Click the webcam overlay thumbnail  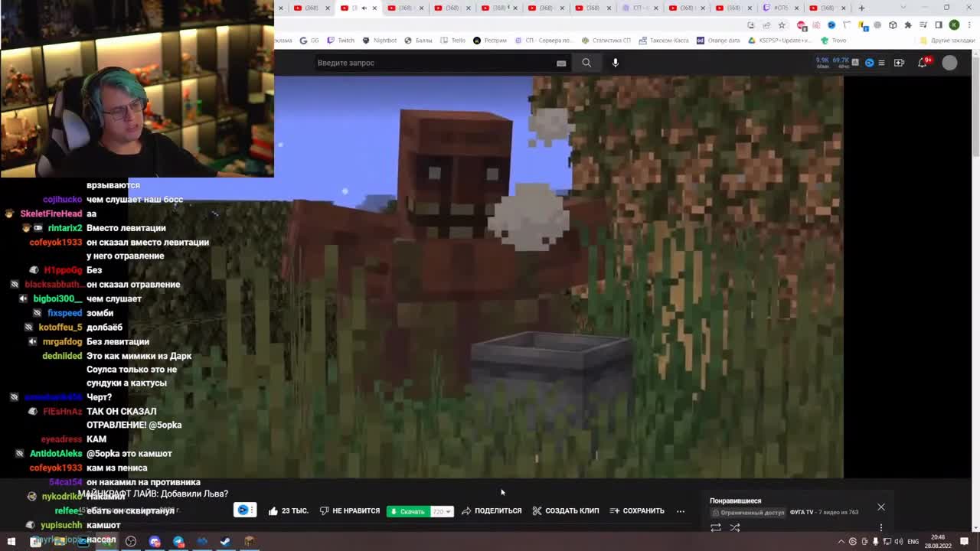click(137, 89)
